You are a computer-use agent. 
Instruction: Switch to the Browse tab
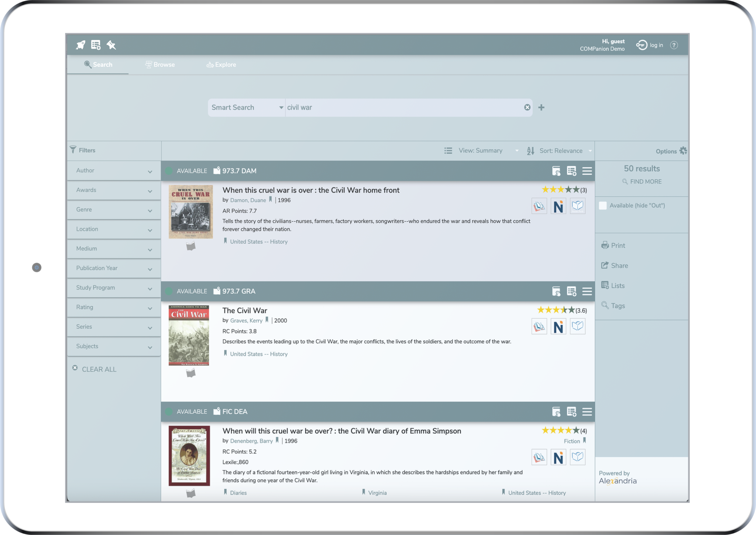point(160,64)
